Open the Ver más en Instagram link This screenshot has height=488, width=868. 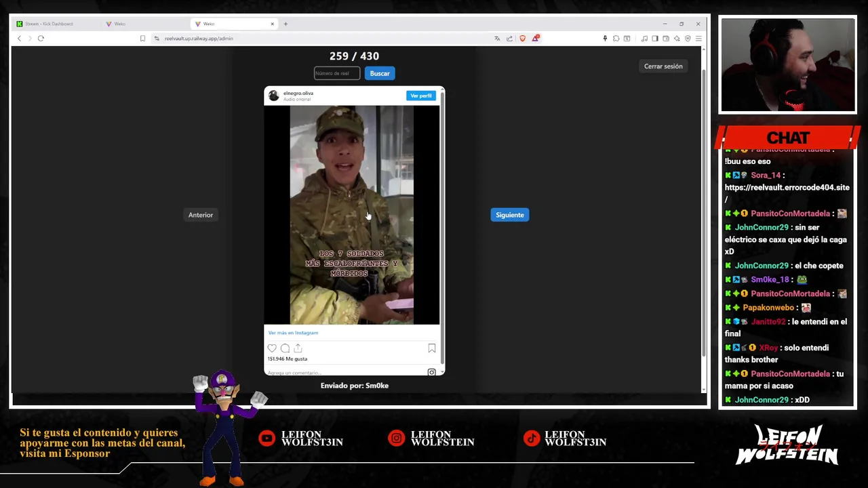[293, 333]
